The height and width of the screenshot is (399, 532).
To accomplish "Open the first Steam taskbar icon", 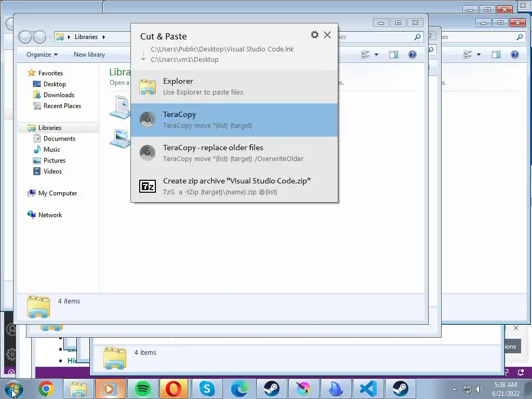I will [x=271, y=389].
